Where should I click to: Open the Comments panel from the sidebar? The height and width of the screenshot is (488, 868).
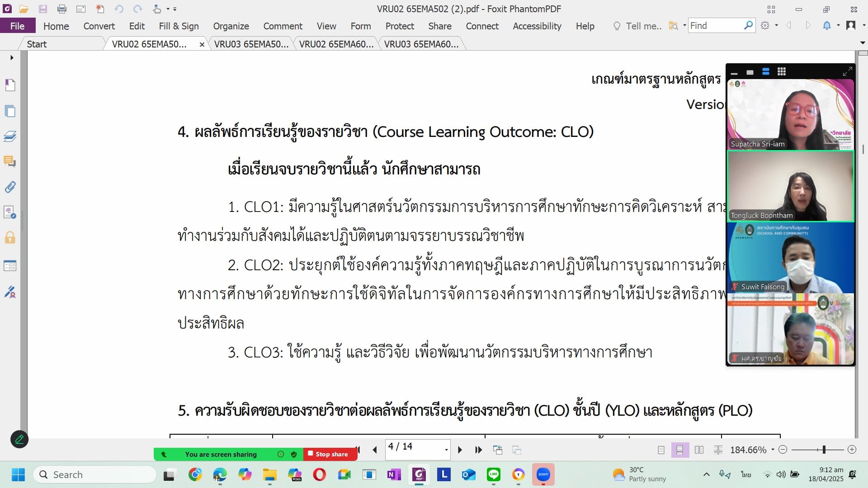(x=10, y=162)
